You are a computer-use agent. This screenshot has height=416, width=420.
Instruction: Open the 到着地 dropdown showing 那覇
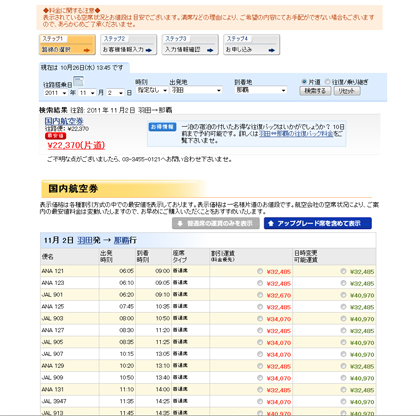coord(261,90)
